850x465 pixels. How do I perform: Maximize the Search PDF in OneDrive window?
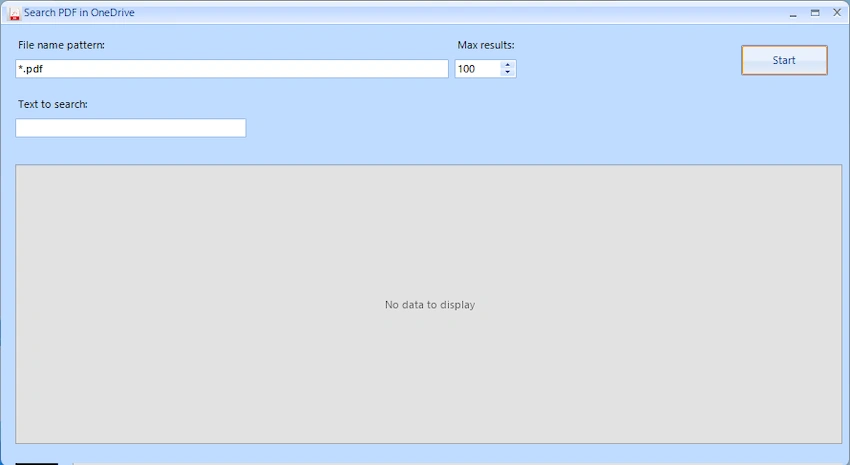pos(815,13)
